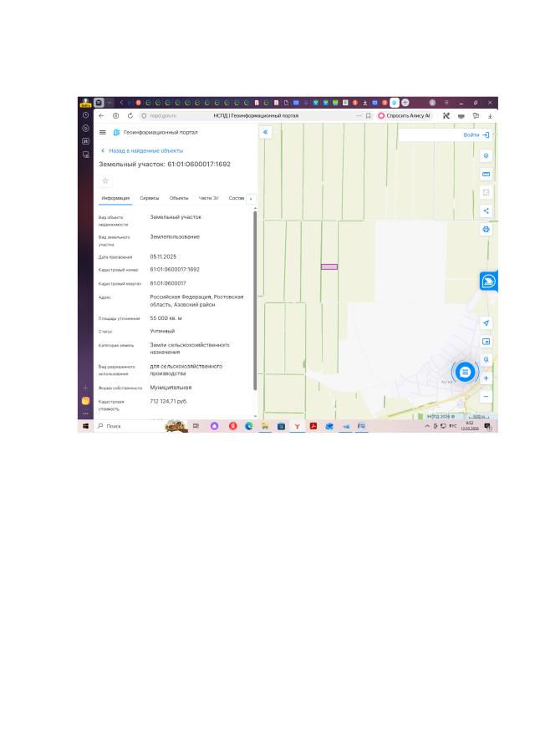Open notification center in system tray

(487, 426)
